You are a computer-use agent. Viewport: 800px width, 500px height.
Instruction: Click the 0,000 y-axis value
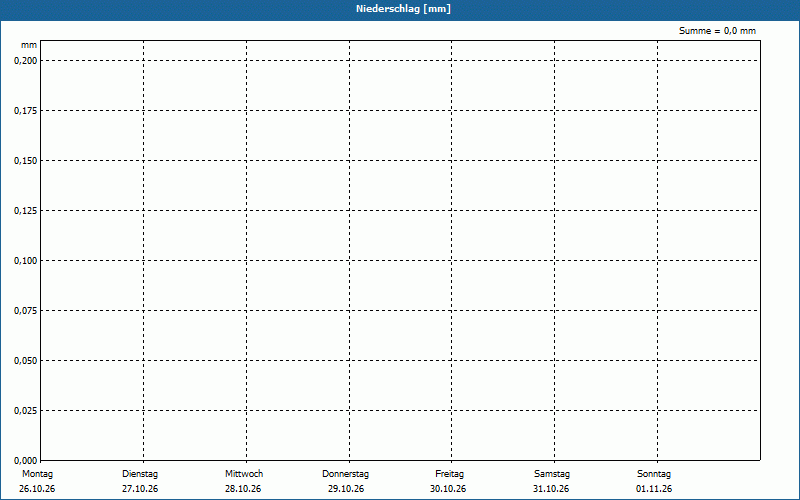tap(26, 461)
